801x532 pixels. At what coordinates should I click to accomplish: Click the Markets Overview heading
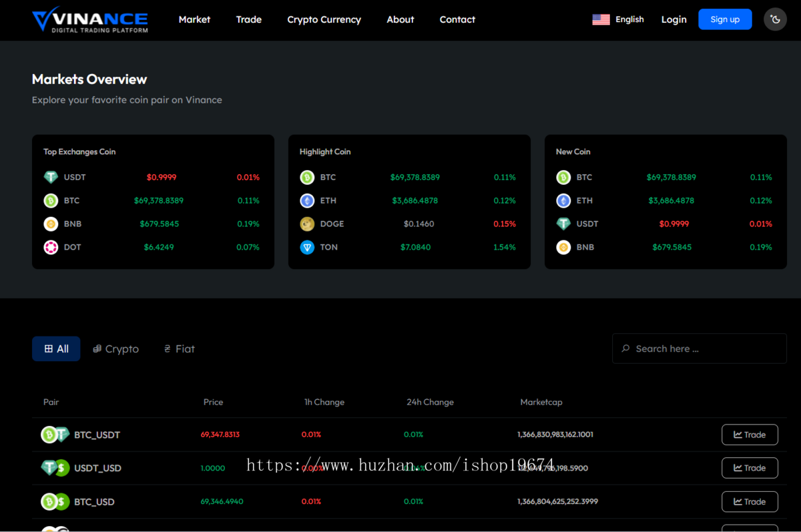[x=89, y=79]
